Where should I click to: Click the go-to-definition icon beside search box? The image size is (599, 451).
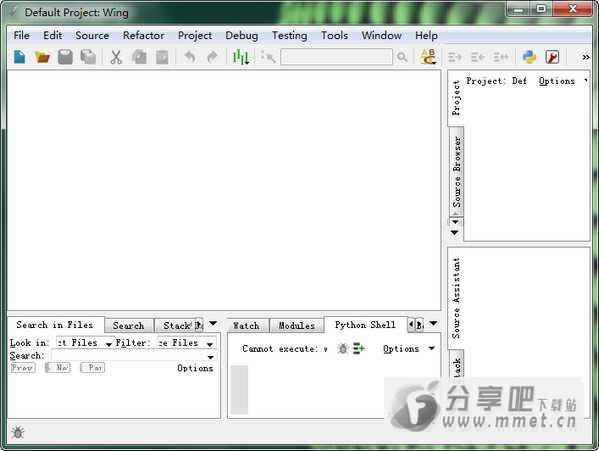268,57
